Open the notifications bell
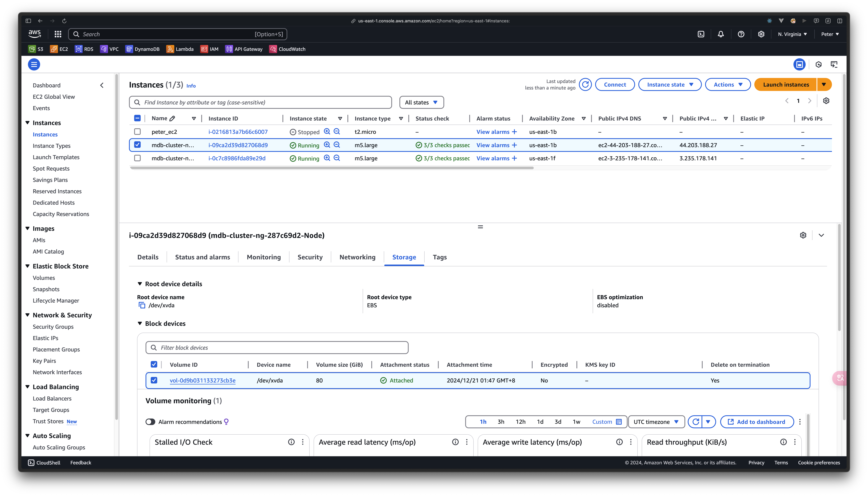This screenshot has width=868, height=496. pyautogui.click(x=721, y=34)
